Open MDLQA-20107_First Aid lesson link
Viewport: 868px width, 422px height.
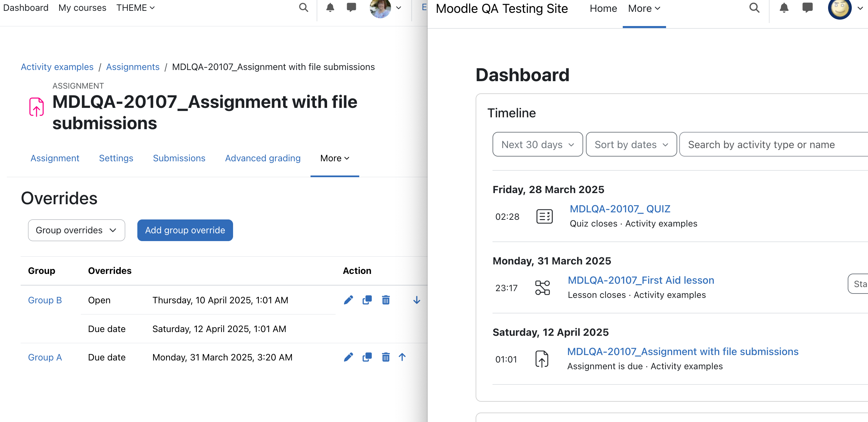click(x=641, y=280)
